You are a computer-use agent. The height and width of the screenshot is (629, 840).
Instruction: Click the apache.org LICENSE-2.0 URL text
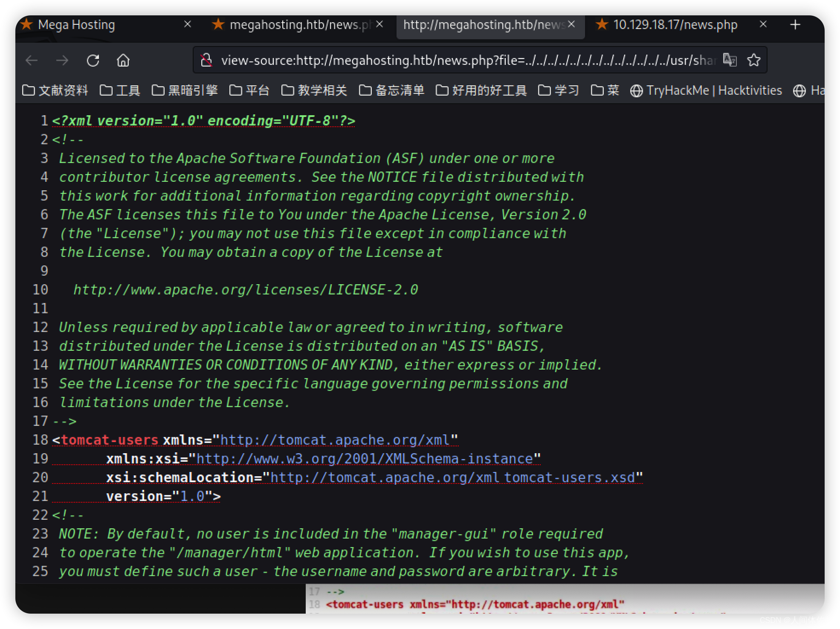pos(246,290)
